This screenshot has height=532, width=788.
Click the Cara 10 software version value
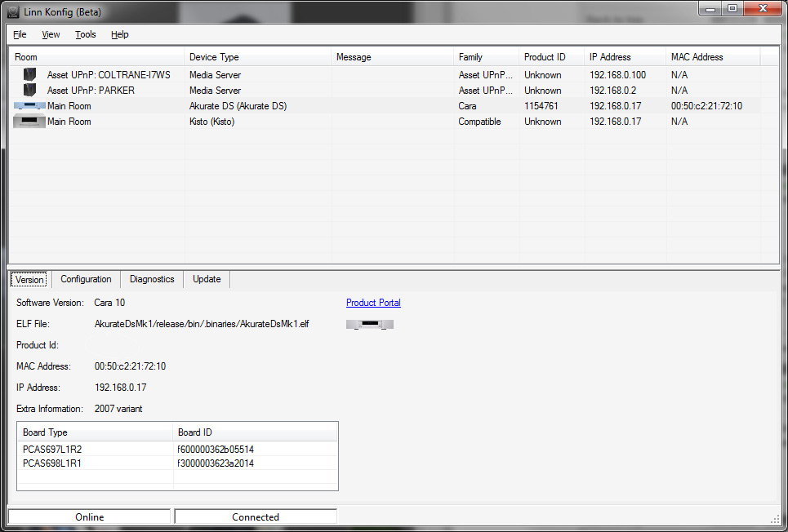tap(109, 303)
